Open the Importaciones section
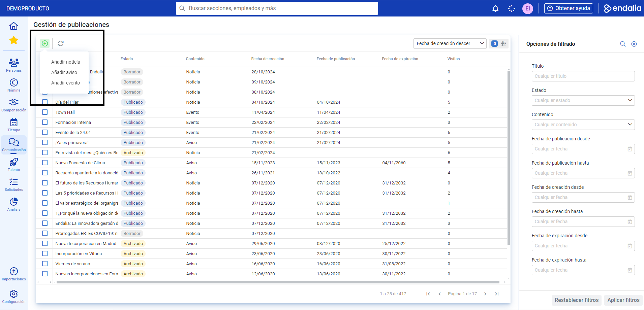Screen dimensions: 644x310 (14, 274)
